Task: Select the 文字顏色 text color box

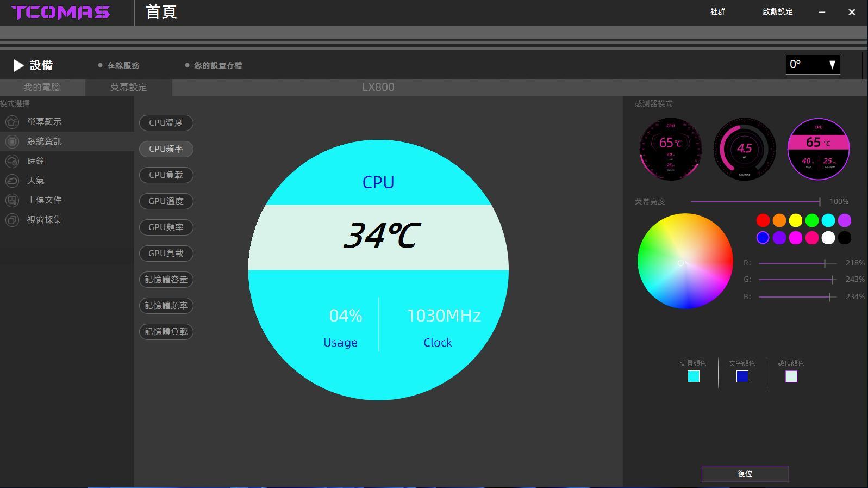Action: coord(742,376)
